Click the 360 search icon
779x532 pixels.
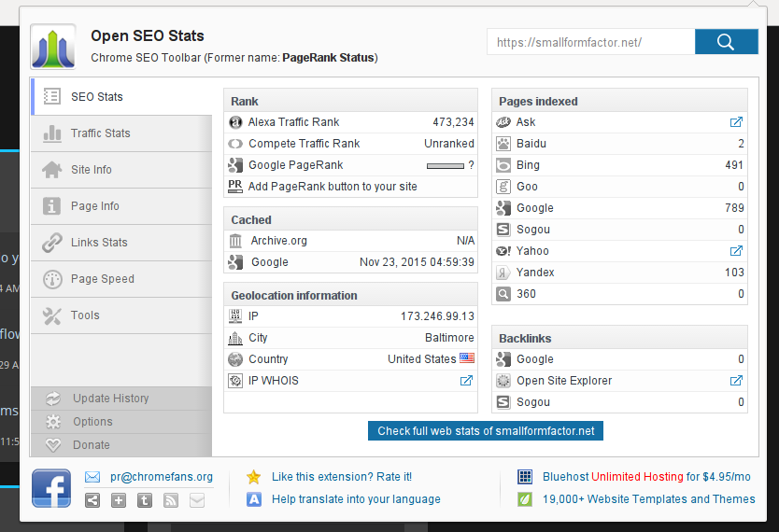(503, 294)
